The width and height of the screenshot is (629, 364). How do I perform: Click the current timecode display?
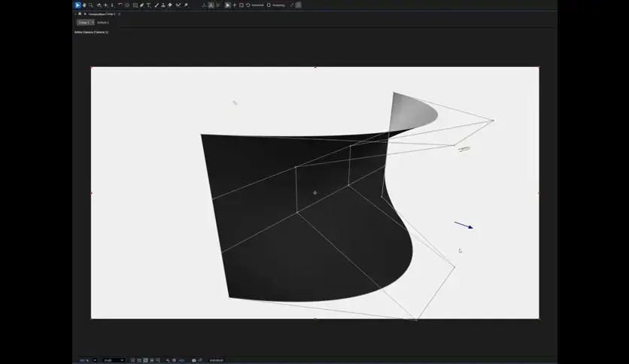(217, 360)
